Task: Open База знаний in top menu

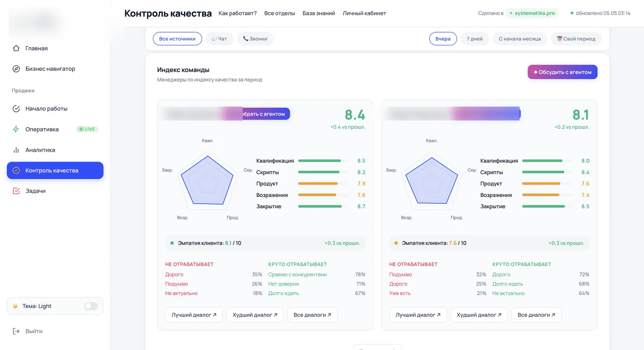Action: tap(319, 13)
